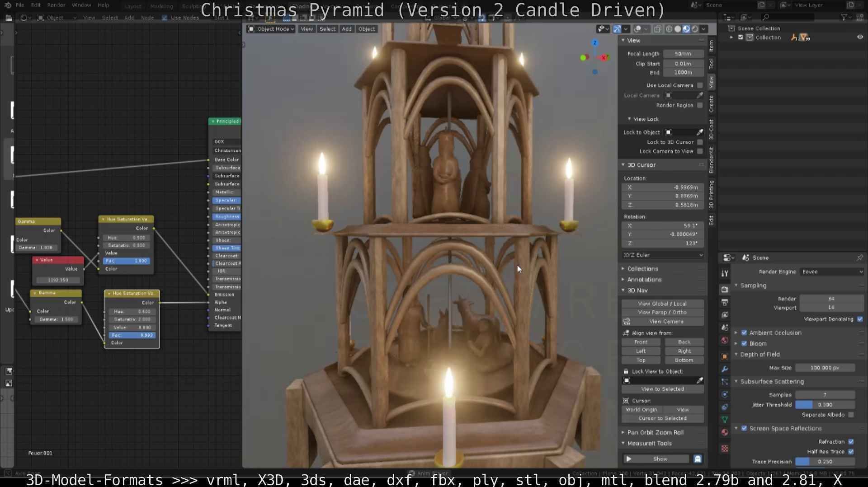Open the Texture properties tab icon
Image resolution: width=868 pixels, height=487 pixels.
tap(725, 449)
